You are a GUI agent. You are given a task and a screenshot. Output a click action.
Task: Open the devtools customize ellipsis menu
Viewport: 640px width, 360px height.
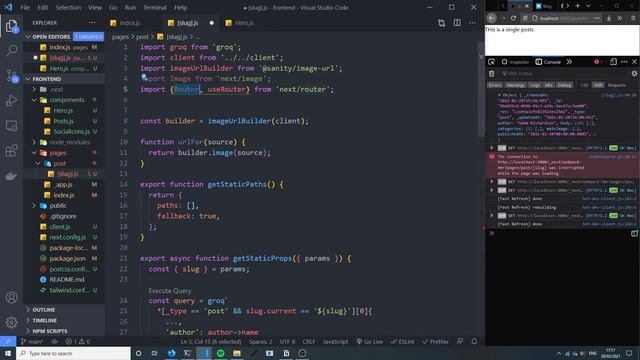point(624,62)
